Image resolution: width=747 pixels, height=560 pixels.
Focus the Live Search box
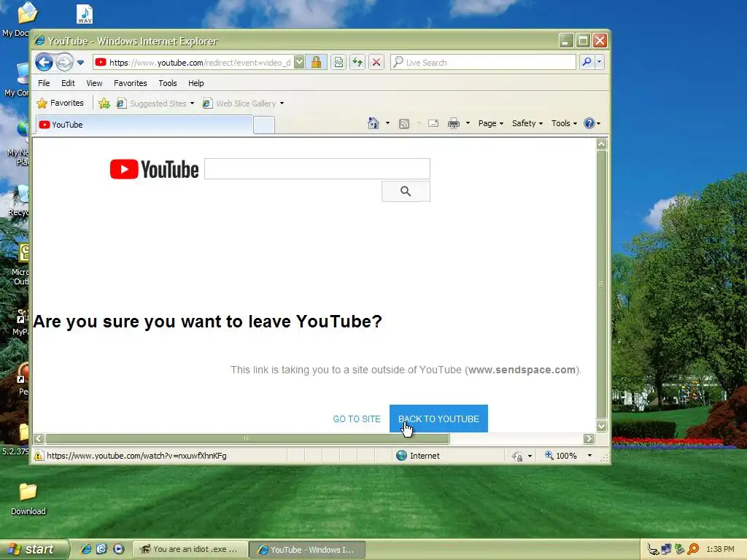click(483, 62)
